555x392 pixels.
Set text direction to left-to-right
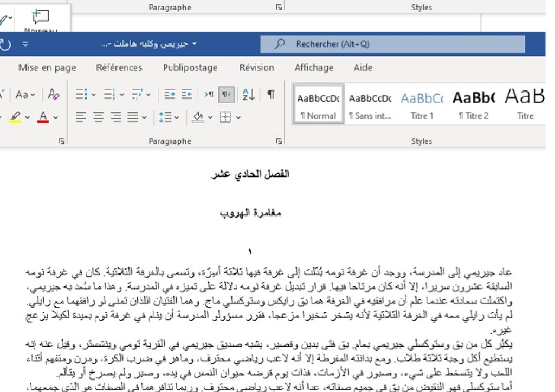click(209, 95)
